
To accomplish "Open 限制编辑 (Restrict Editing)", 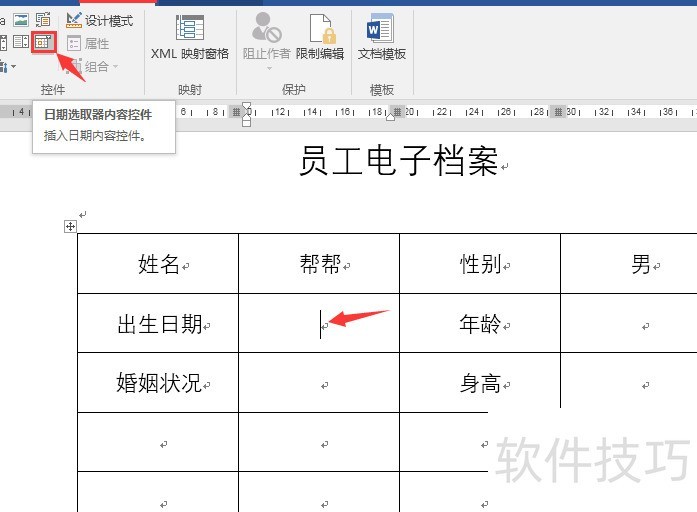I will 320,37.
